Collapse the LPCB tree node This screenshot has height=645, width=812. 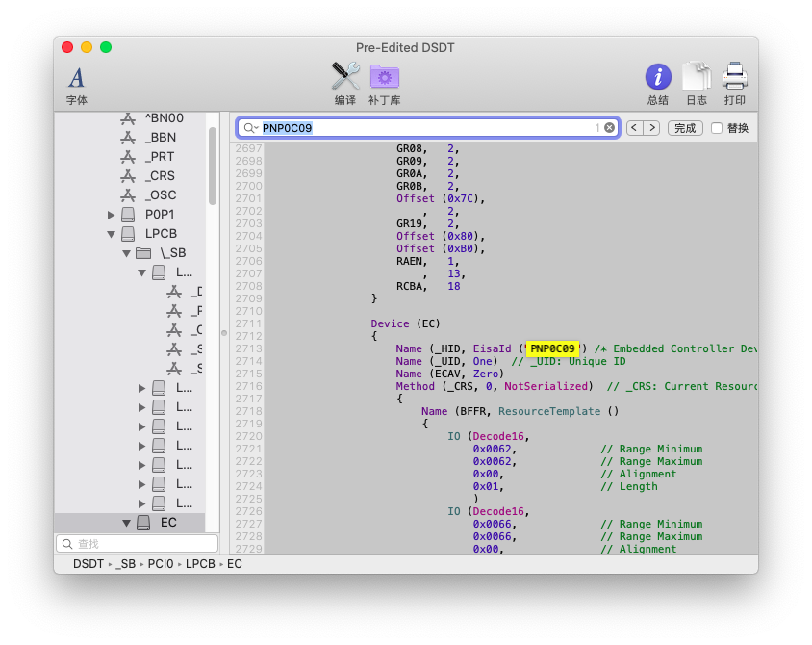click(x=112, y=234)
